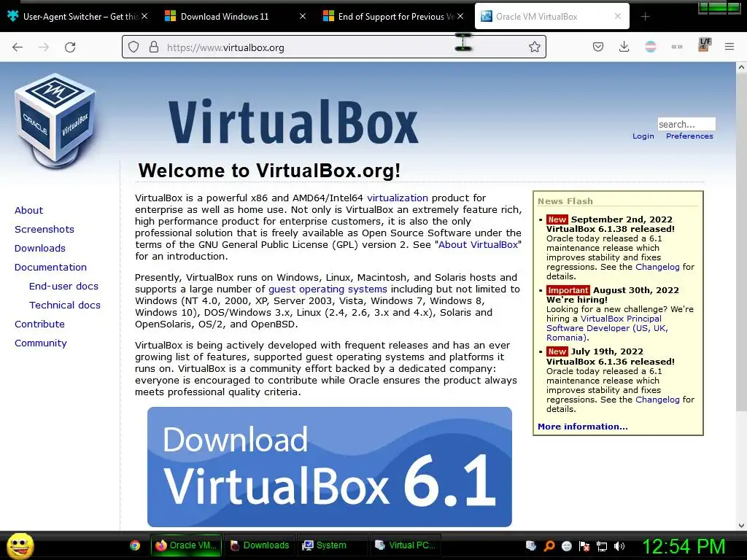
Task: Reload the current VirtualBox page
Action: pos(70,47)
